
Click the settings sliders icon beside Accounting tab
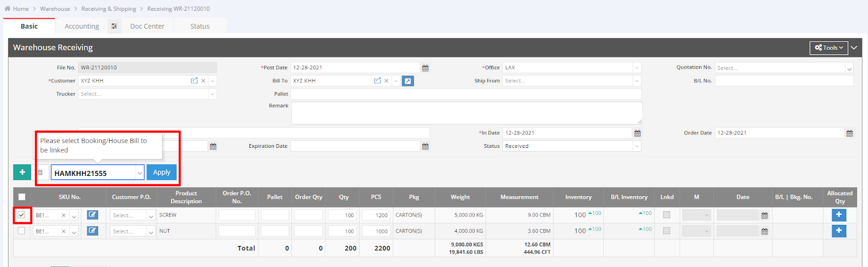tap(114, 26)
